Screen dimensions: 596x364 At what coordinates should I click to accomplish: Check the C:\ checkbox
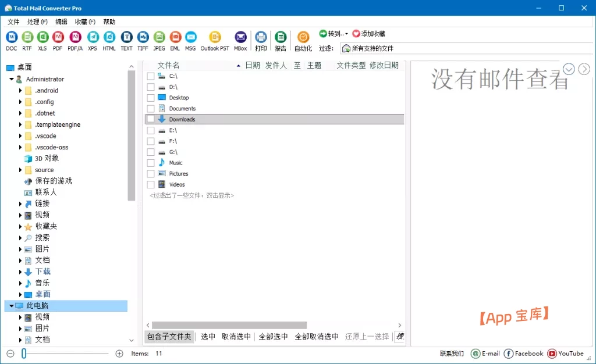[151, 76]
